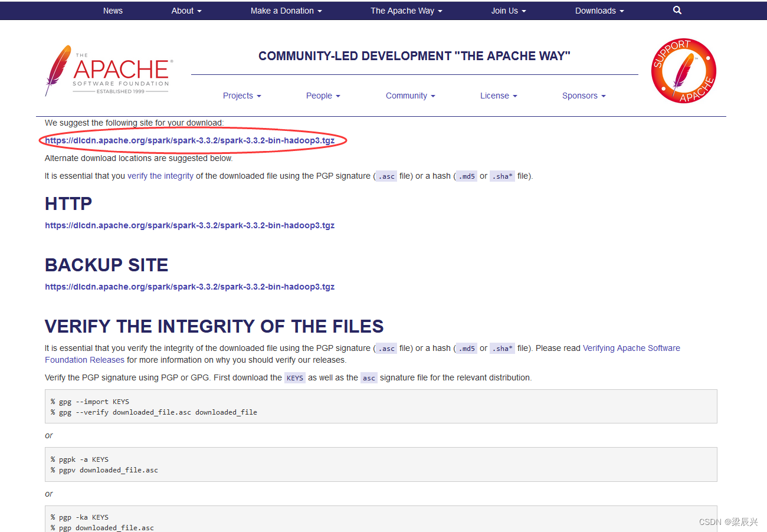Open the search magnifier icon
The height and width of the screenshot is (532, 767).
(677, 10)
